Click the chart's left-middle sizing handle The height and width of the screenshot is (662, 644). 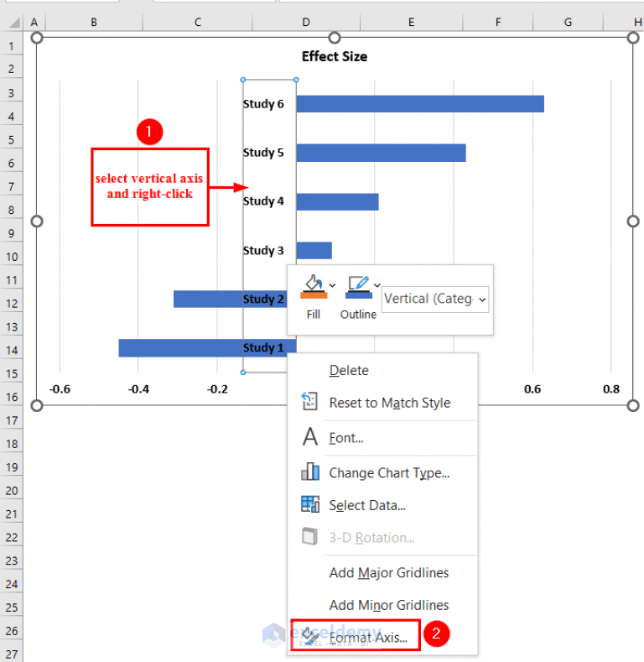click(x=37, y=222)
